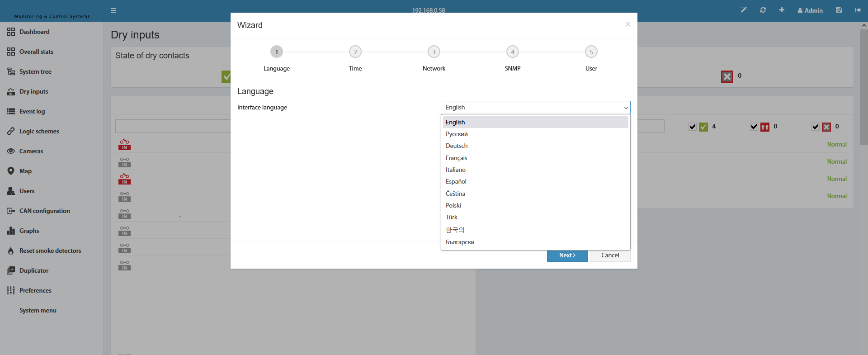Click the hamburger menu icon in header
This screenshot has height=355, width=868.
click(113, 10)
